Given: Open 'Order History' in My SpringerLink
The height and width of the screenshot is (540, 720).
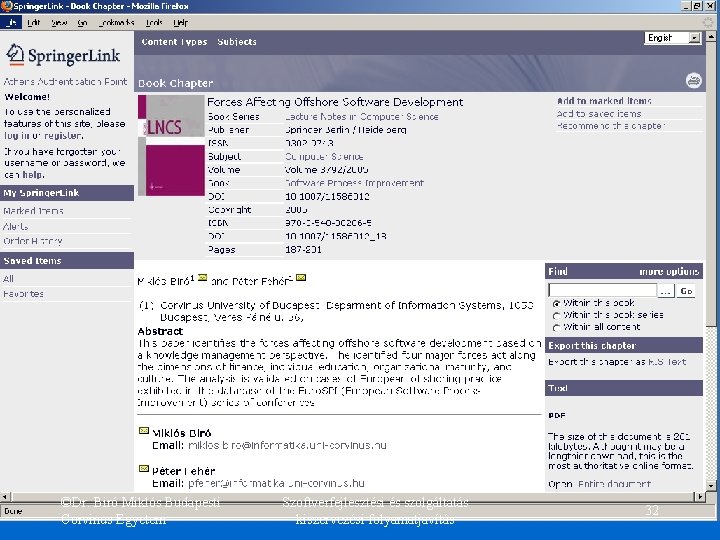Looking at the screenshot, I should coord(33,241).
